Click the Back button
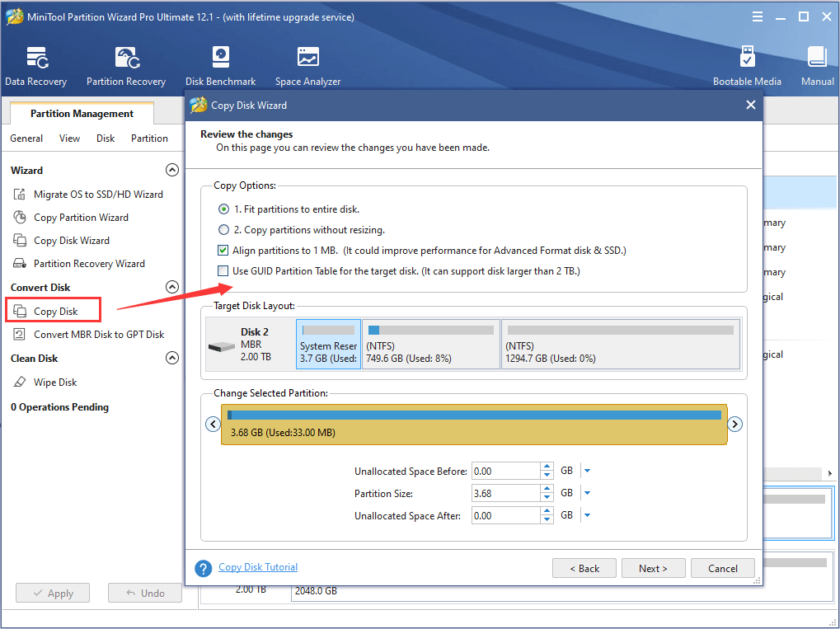 [x=584, y=569]
